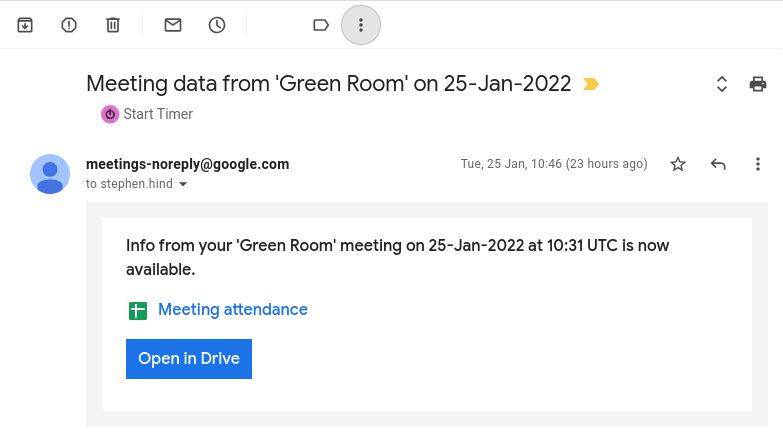Open the Labels icon in the toolbar
783x442 pixels.
(321, 25)
